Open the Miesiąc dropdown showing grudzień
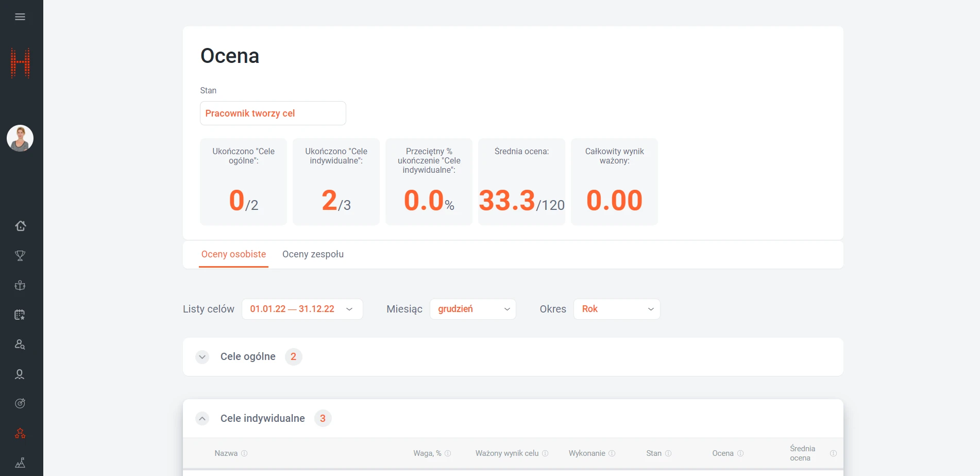This screenshot has width=980, height=476. coord(472,309)
